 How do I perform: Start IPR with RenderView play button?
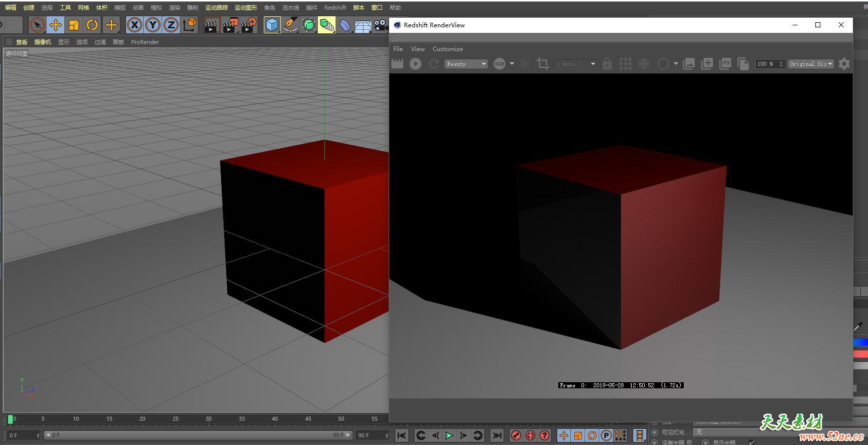[x=416, y=64]
